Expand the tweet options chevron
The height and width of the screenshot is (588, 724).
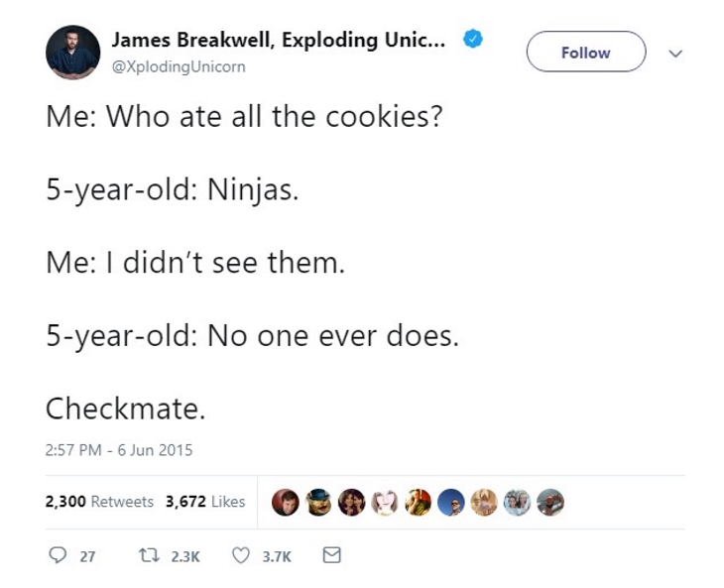(x=677, y=53)
